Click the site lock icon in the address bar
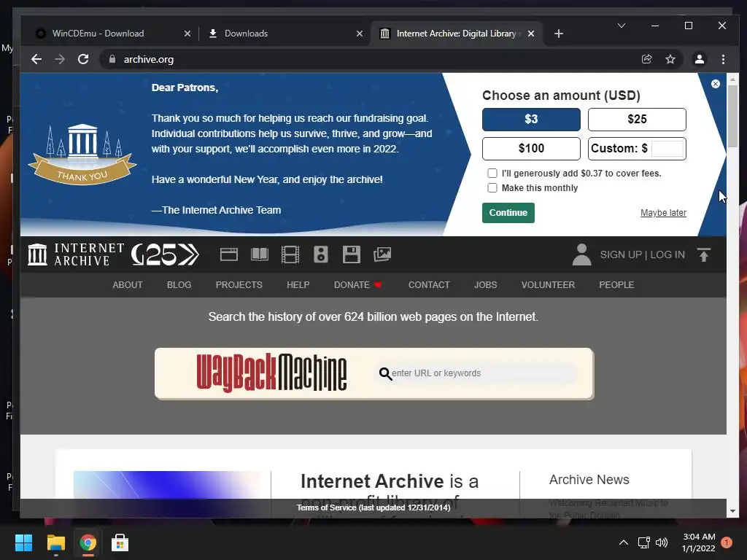747x560 pixels. 112,59
